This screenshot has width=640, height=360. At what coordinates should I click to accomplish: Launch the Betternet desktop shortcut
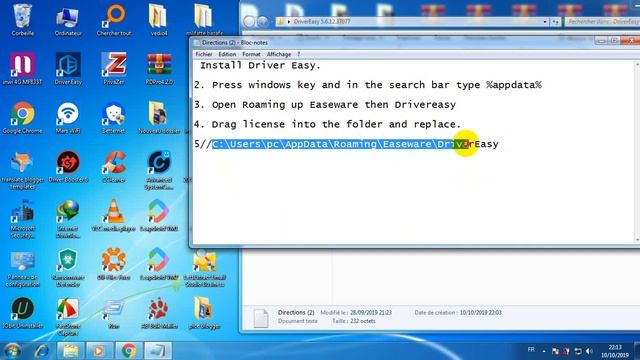114,118
